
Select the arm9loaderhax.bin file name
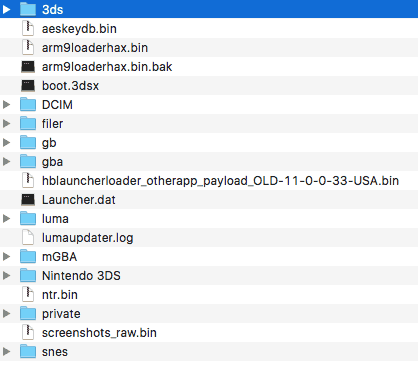tap(95, 48)
